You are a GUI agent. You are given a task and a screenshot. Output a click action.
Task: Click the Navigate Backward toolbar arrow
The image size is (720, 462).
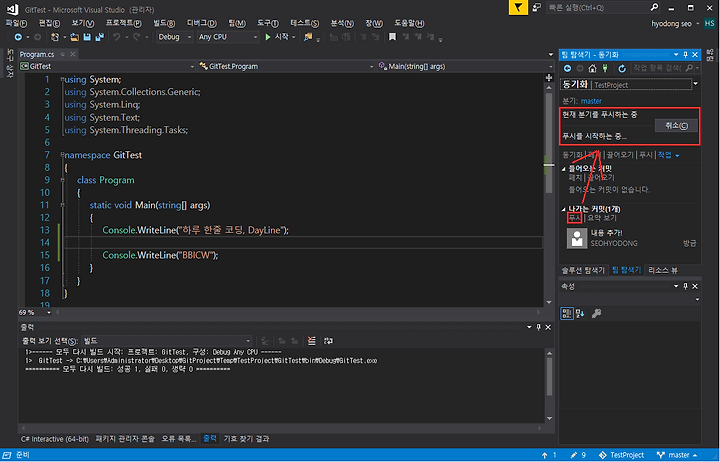coord(18,37)
